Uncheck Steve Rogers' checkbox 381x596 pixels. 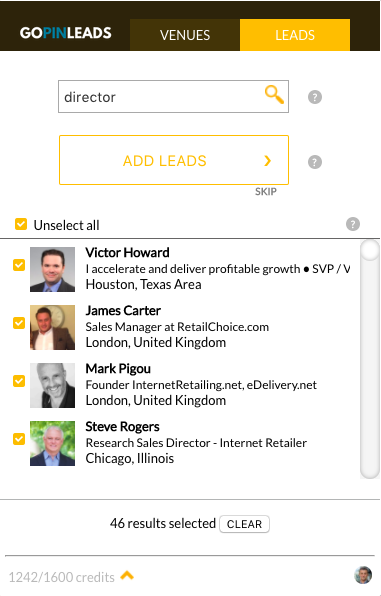19,439
